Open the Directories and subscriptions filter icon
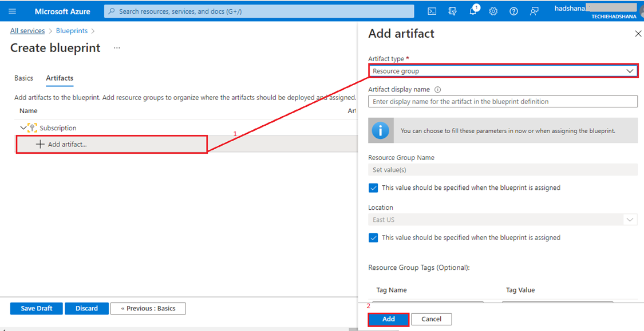Image resolution: width=644 pixels, height=331 pixels. tap(452, 11)
